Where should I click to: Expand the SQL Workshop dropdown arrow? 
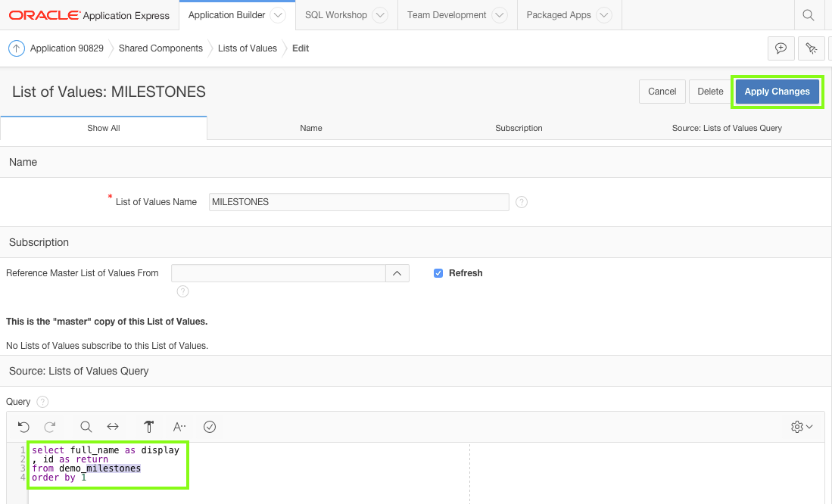[380, 15]
